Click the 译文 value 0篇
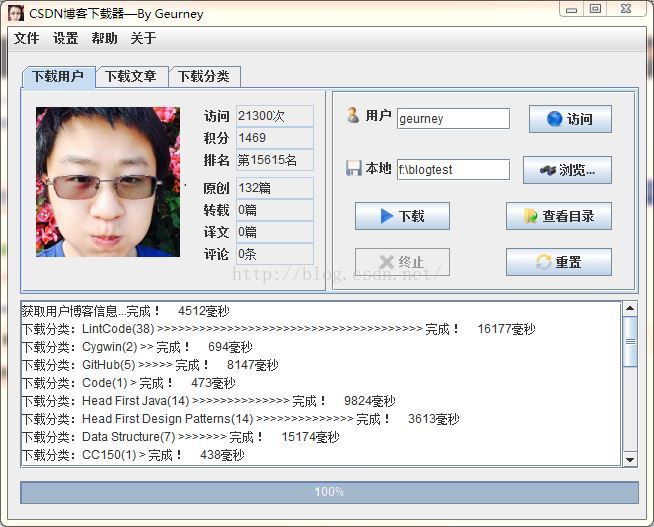 [x=274, y=232]
